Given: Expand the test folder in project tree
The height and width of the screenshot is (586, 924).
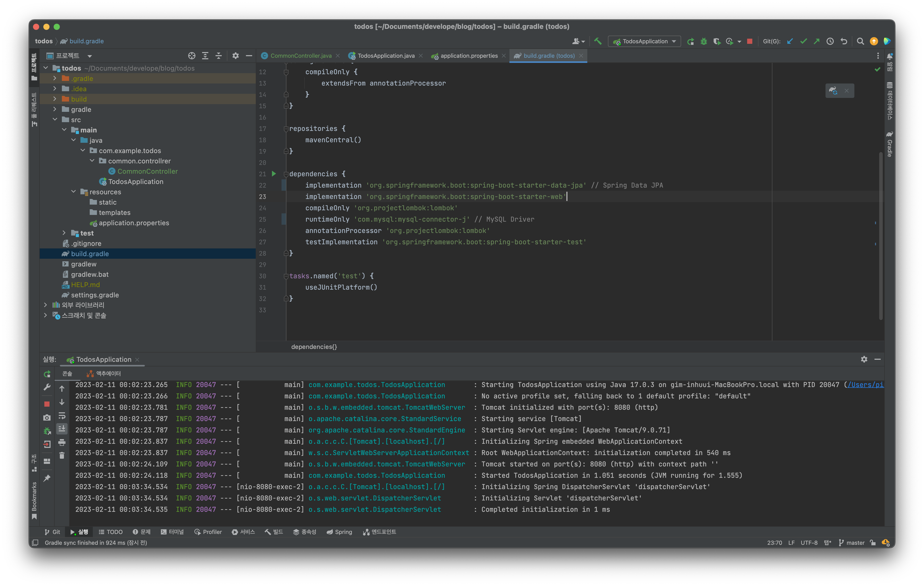Looking at the screenshot, I should click(64, 233).
